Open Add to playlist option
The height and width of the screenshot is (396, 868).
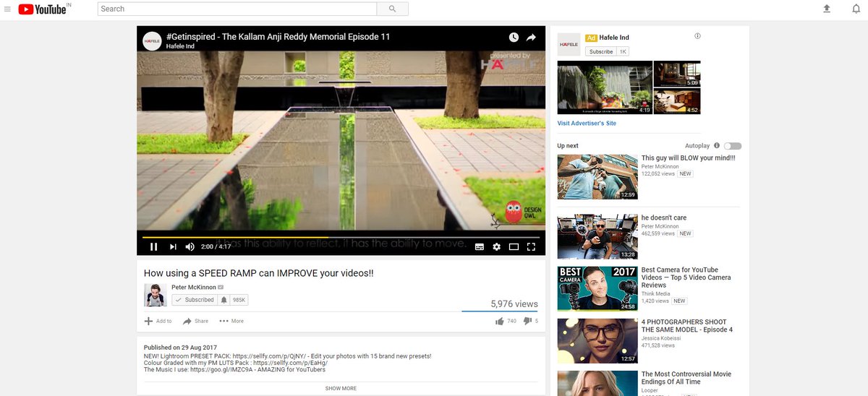[158, 321]
